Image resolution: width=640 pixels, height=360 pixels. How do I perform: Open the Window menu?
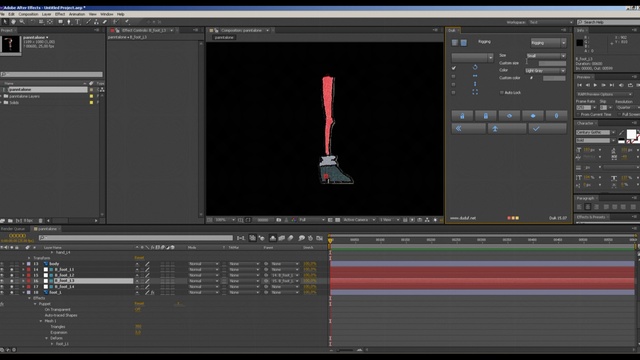click(x=107, y=14)
